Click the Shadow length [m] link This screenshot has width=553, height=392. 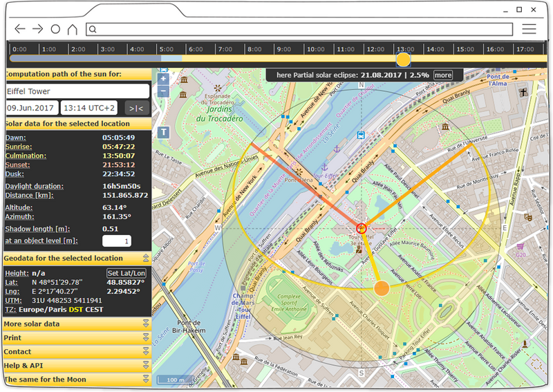click(x=37, y=230)
